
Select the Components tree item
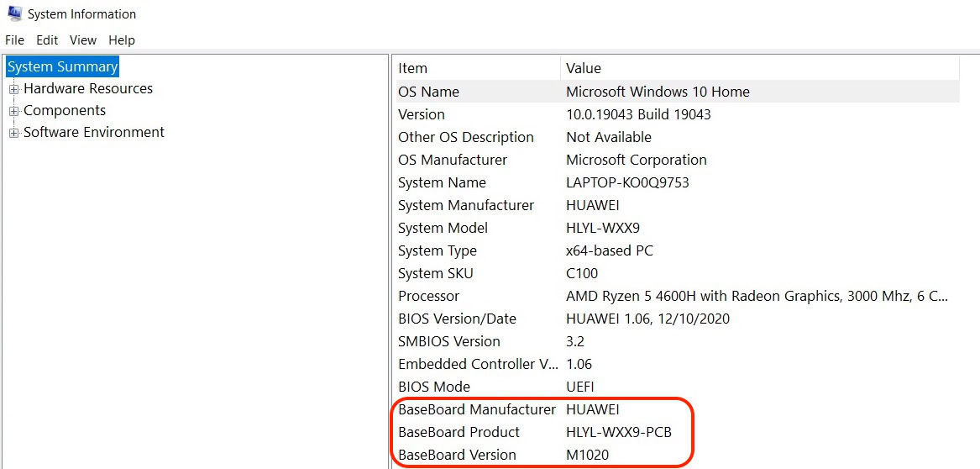[x=65, y=110]
